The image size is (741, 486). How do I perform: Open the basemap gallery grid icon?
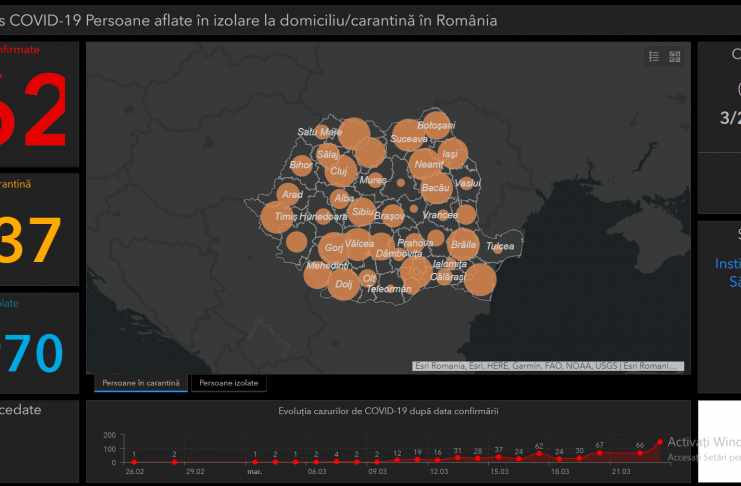[x=675, y=57]
